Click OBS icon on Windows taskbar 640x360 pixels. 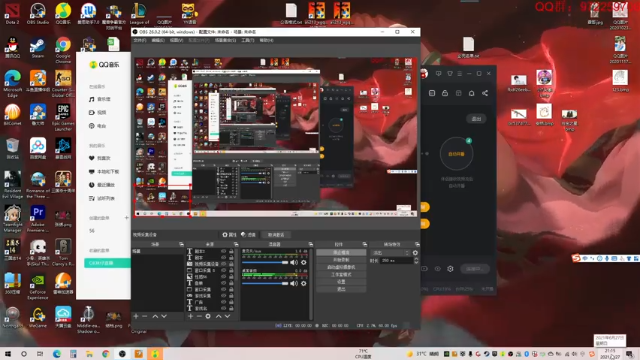[x=122, y=354]
